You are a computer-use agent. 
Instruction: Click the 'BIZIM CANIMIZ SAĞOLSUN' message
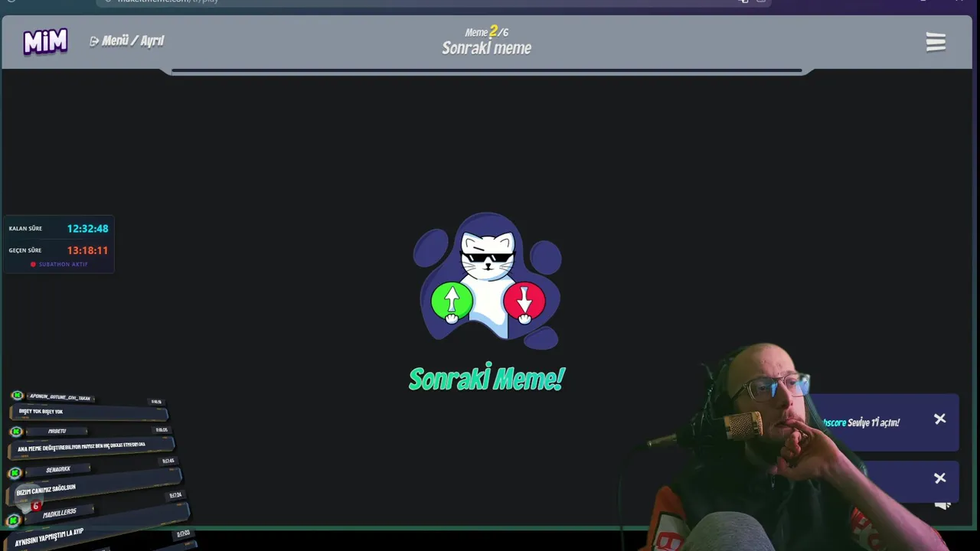47,489
